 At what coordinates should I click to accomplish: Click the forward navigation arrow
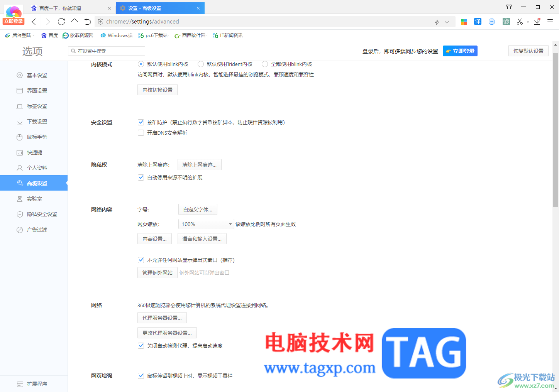[x=48, y=22]
